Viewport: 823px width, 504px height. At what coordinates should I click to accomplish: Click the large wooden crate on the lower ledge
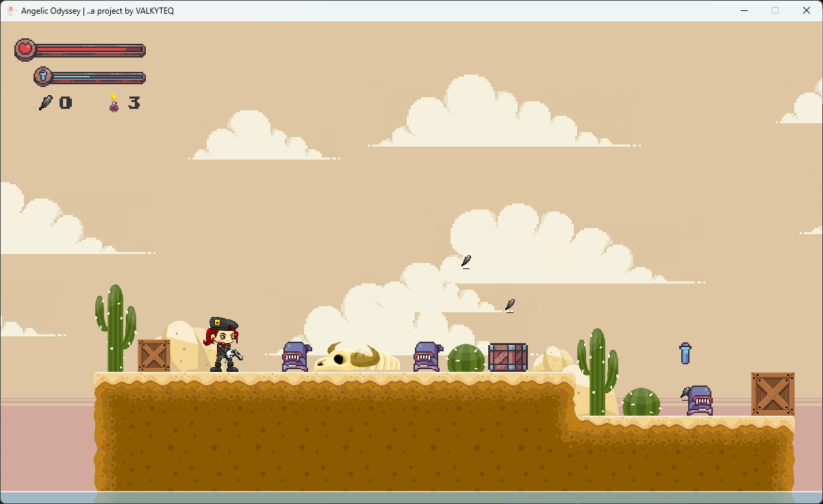772,394
